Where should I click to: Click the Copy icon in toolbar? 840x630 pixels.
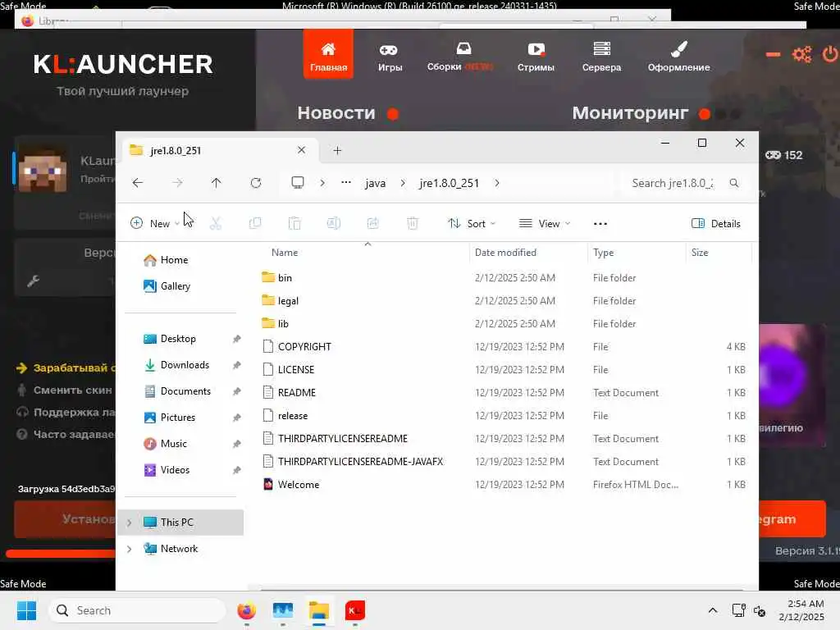point(255,223)
